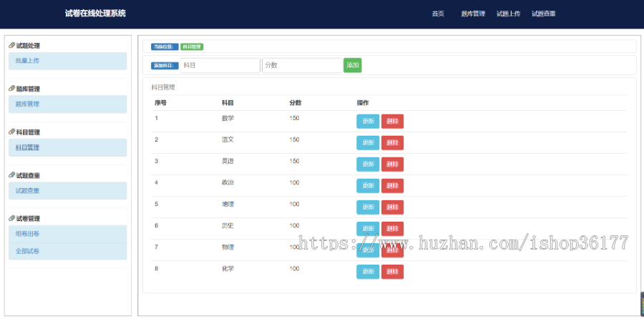Select the 化学 subject cell
Image resolution: width=644 pixels, height=319 pixels.
pyautogui.click(x=228, y=268)
